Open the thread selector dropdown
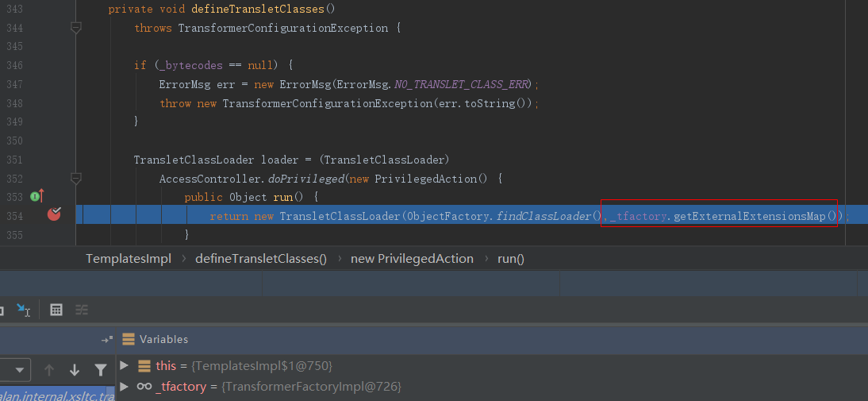868x401 pixels. click(x=15, y=369)
